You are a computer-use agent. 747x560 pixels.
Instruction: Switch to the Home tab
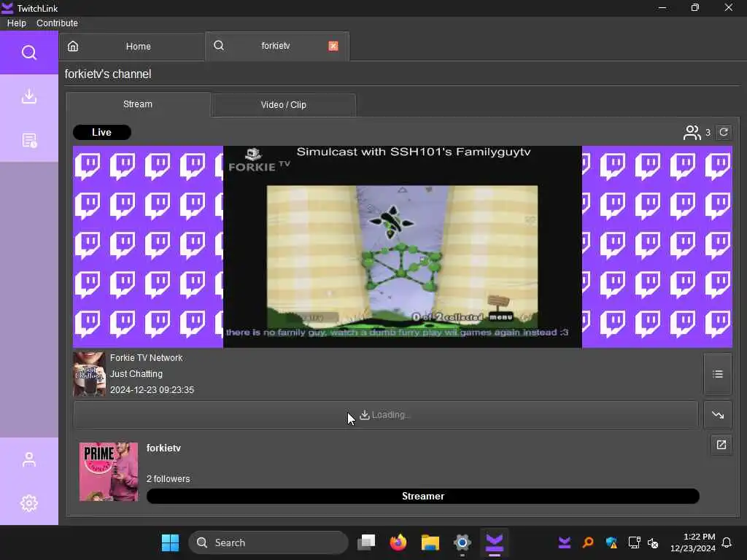tap(132, 46)
